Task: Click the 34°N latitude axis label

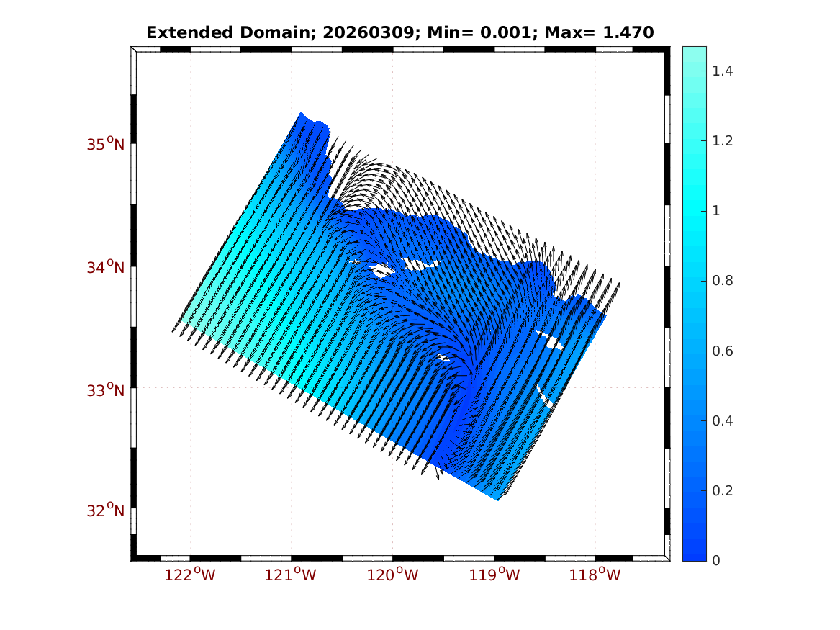Action: pos(105,267)
